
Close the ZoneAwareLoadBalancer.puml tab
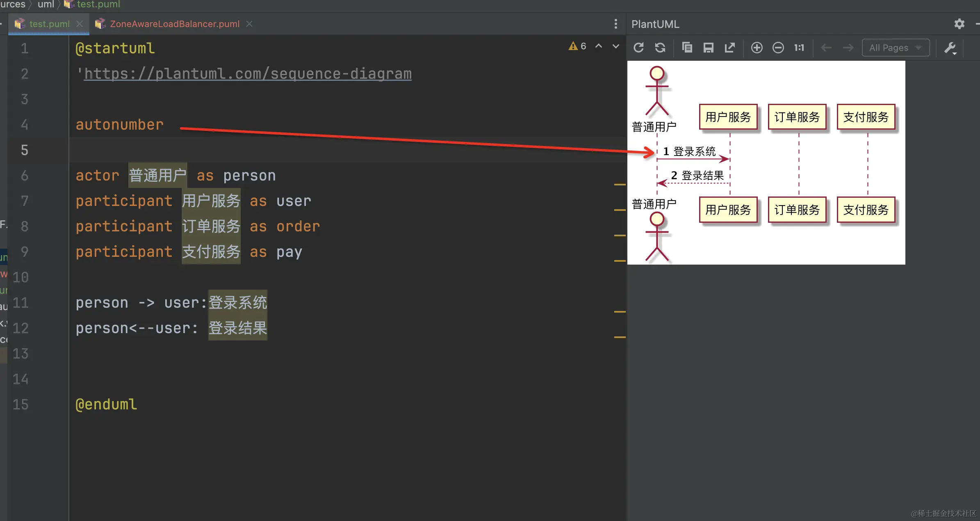tap(249, 24)
